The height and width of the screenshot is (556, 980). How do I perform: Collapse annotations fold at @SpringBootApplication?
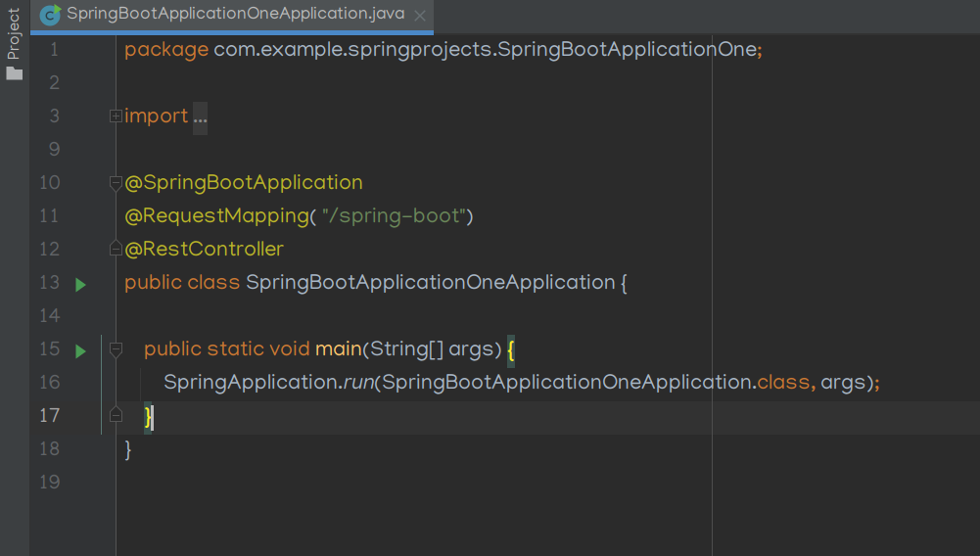tap(116, 183)
